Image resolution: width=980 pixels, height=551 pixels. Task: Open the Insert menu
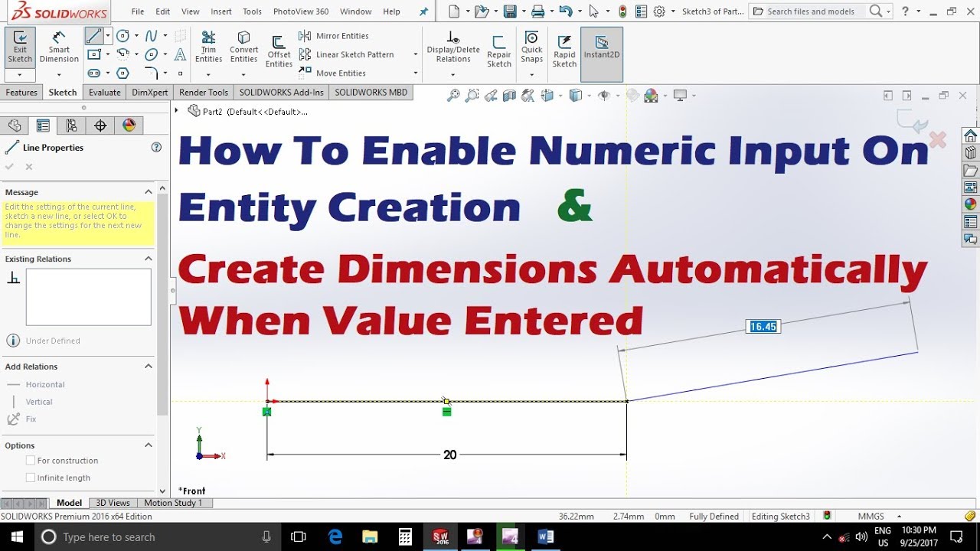(x=221, y=11)
